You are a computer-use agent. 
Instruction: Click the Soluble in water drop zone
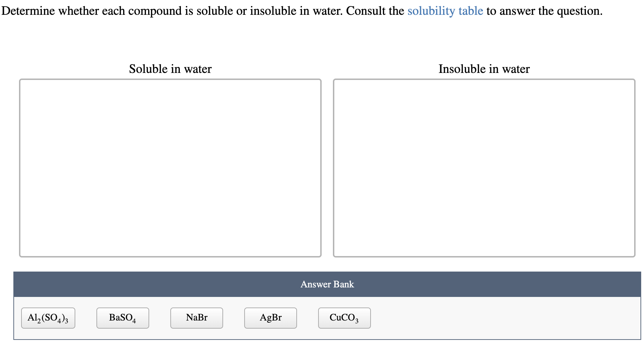(170, 167)
